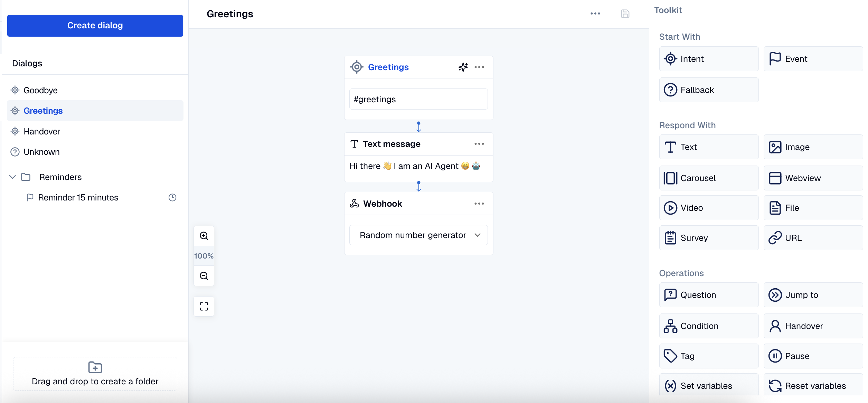Viewport: 868px width, 403px height.
Task: Click the Create dialog button
Action: click(x=95, y=25)
